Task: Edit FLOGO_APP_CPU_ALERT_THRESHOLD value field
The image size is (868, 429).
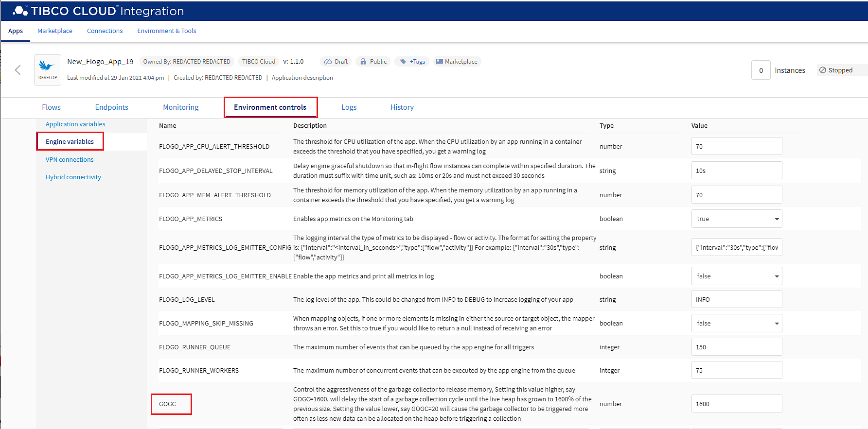Action: [x=737, y=146]
